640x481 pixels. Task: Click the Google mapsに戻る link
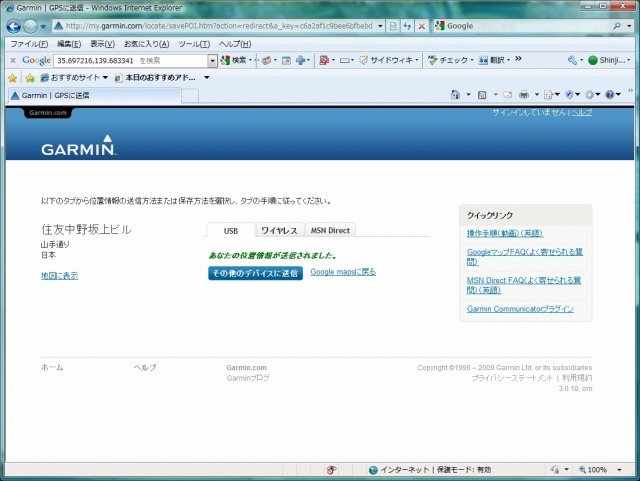[x=343, y=272]
